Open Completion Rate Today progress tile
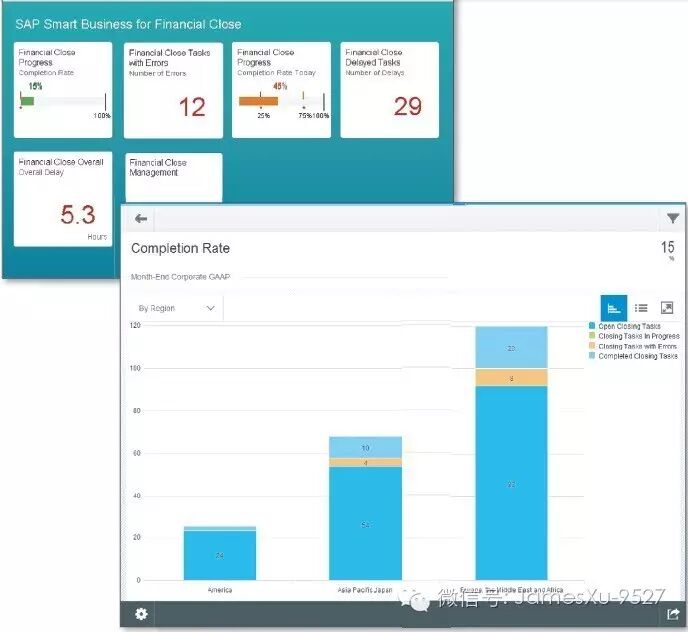The width and height of the screenshot is (688, 632). [281, 90]
